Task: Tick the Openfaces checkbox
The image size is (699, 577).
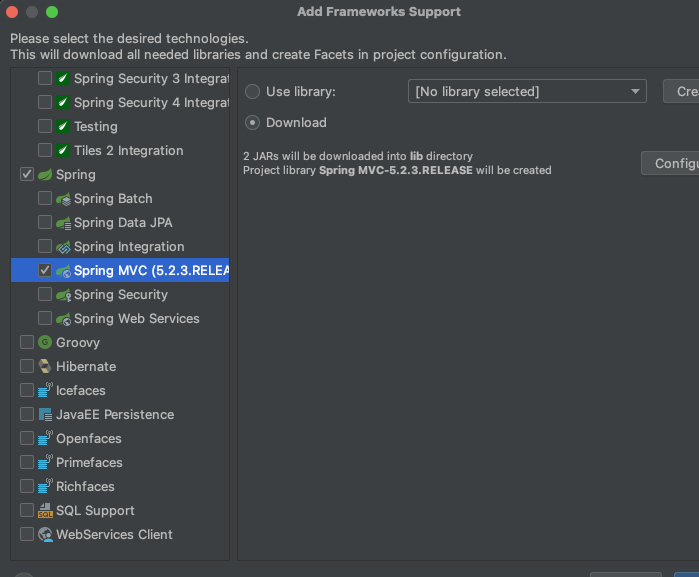Action: [27, 439]
